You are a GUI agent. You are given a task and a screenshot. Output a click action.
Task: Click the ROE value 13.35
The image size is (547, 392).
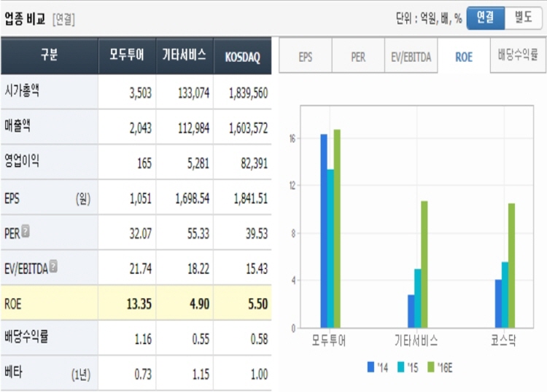coord(139,304)
